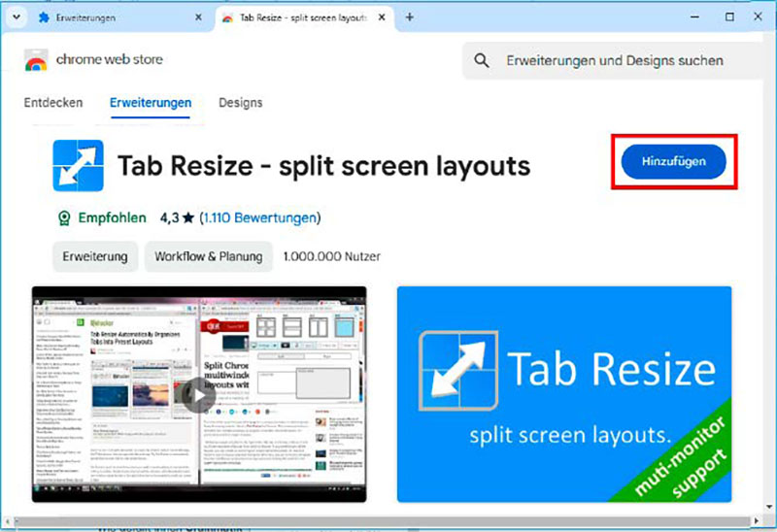Open the Erweiterungen store tab

[x=151, y=103]
